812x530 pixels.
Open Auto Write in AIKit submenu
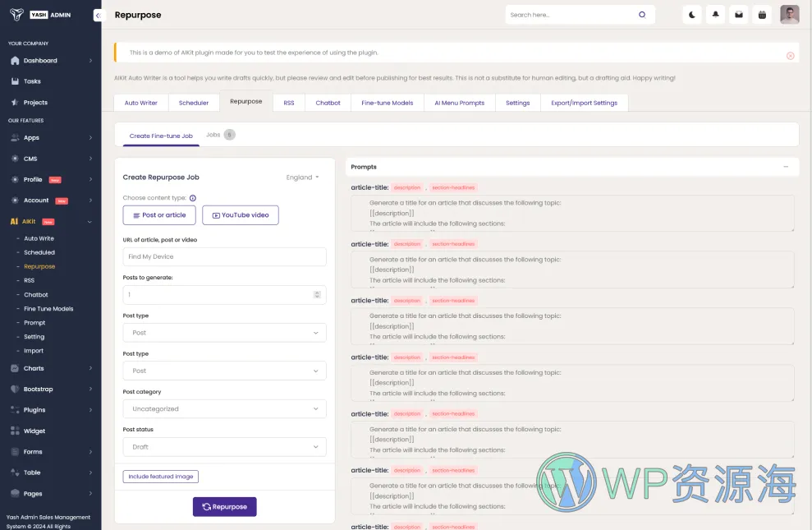(39, 238)
